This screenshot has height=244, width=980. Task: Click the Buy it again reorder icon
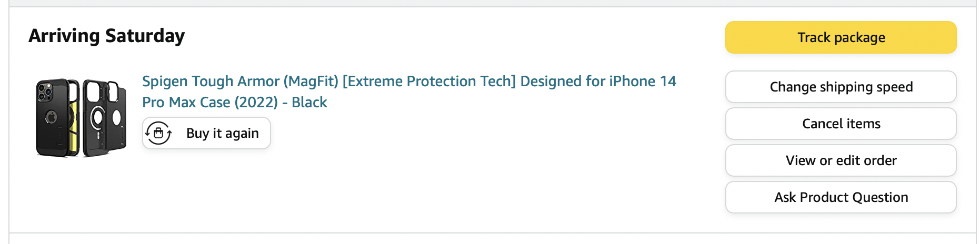pyautogui.click(x=158, y=133)
